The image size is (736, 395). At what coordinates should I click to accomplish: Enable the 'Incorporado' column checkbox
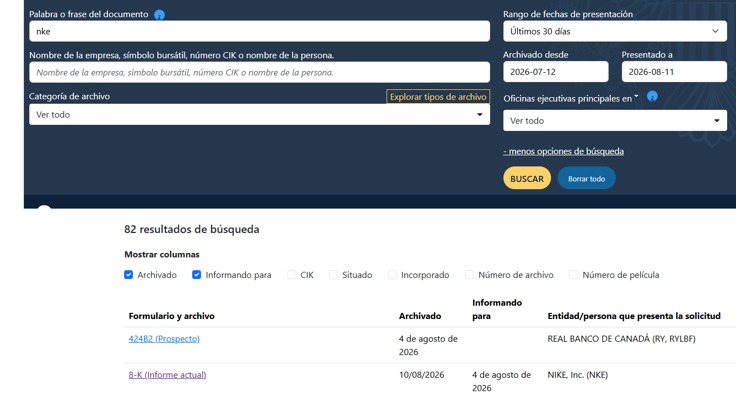pos(392,275)
